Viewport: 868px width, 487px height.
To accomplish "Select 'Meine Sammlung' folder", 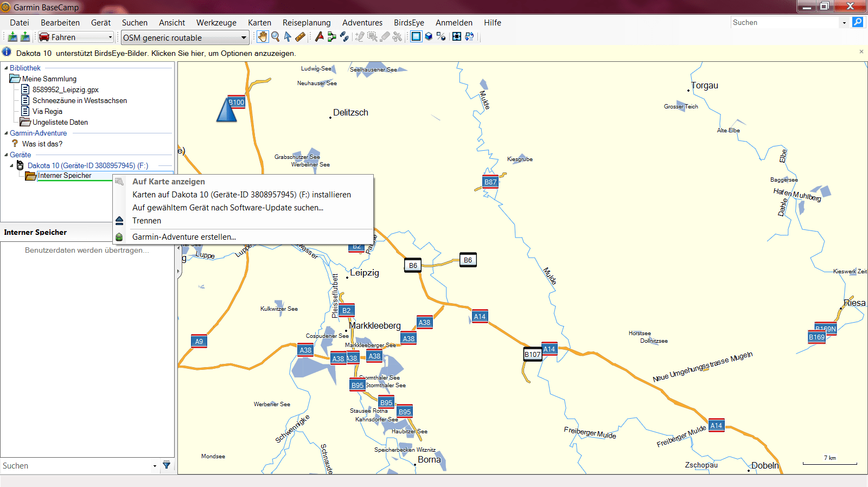I will click(x=49, y=79).
